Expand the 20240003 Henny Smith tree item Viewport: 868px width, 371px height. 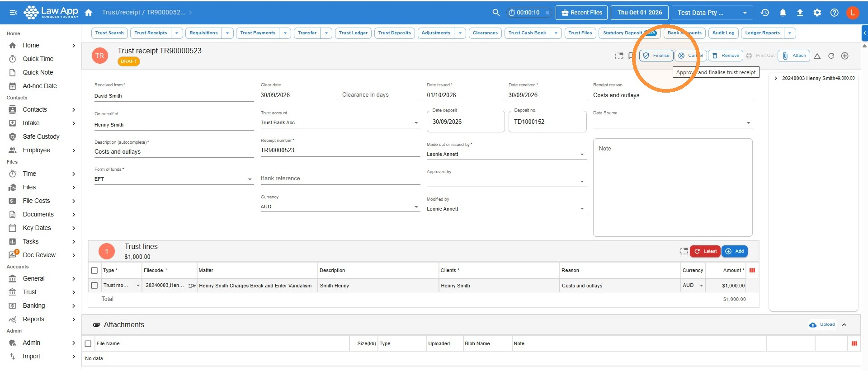click(776, 78)
